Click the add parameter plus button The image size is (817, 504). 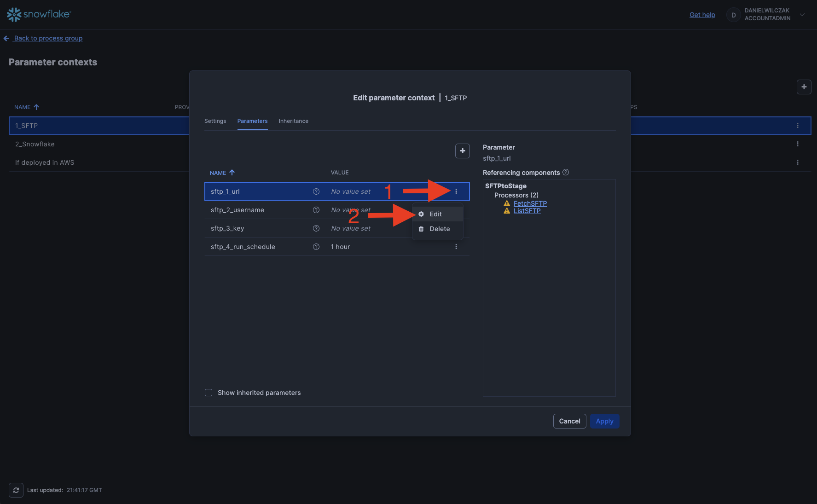[x=462, y=151]
